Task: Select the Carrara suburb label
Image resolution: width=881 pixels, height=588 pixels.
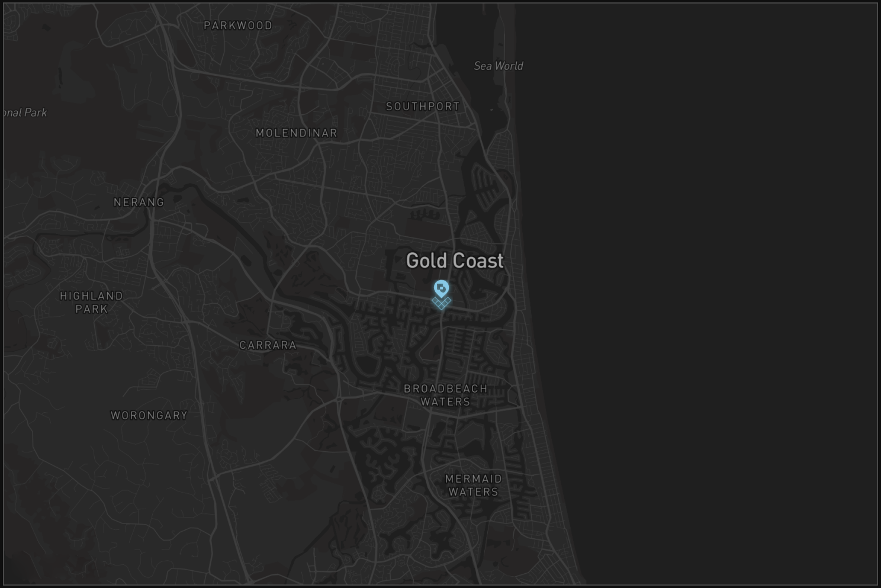Action: pyautogui.click(x=268, y=345)
